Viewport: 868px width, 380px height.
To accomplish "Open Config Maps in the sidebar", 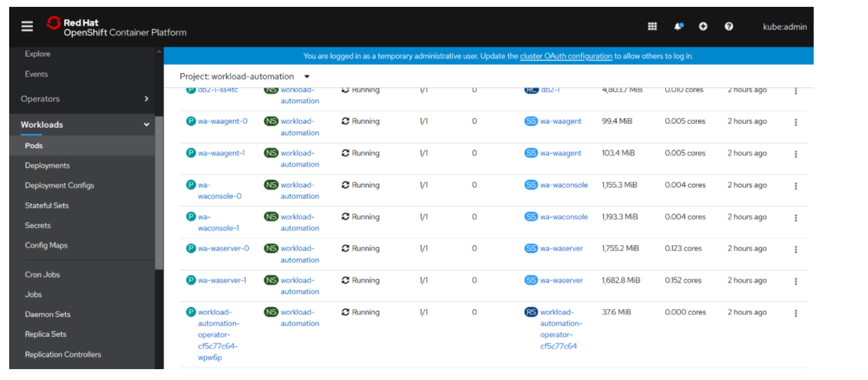I will tap(46, 246).
